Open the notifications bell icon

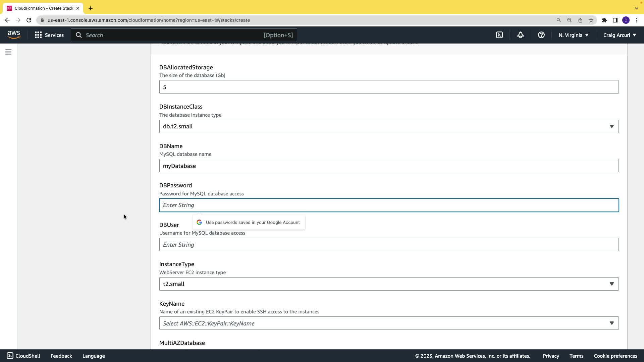(520, 35)
